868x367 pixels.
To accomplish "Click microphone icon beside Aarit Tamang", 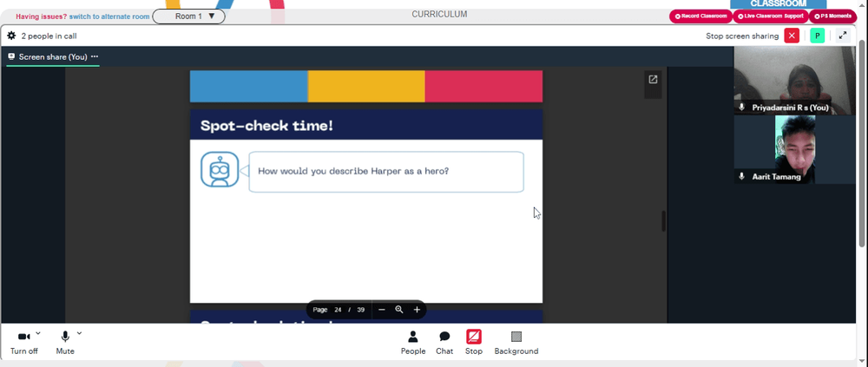I will point(742,176).
